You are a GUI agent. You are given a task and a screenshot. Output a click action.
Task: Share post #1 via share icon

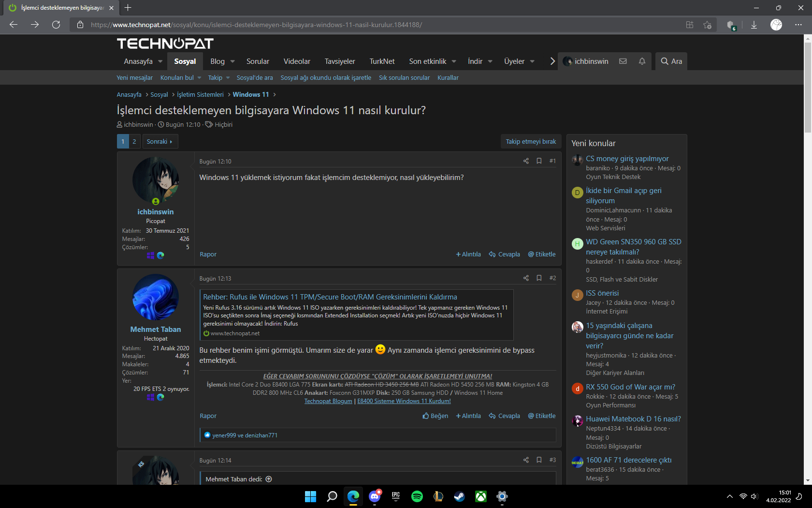(x=526, y=161)
